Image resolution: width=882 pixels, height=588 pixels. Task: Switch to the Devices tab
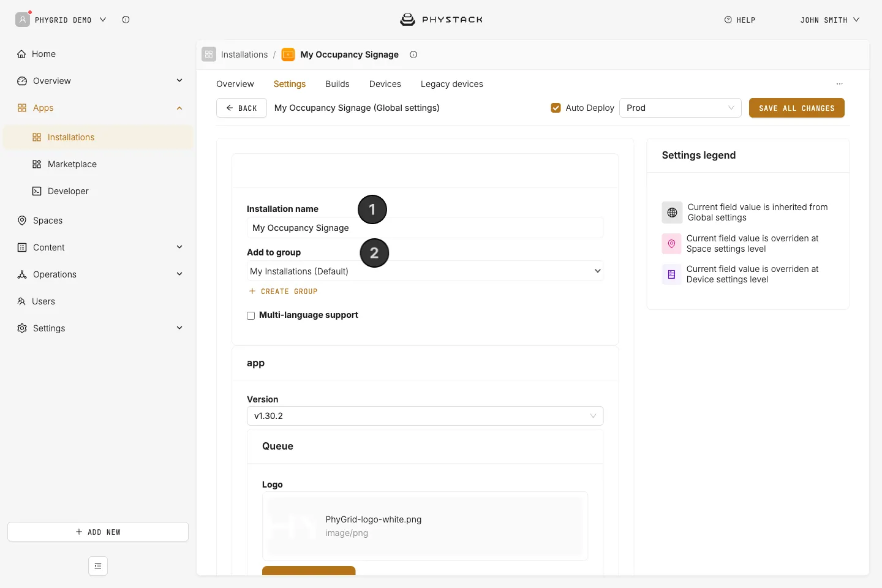click(385, 84)
